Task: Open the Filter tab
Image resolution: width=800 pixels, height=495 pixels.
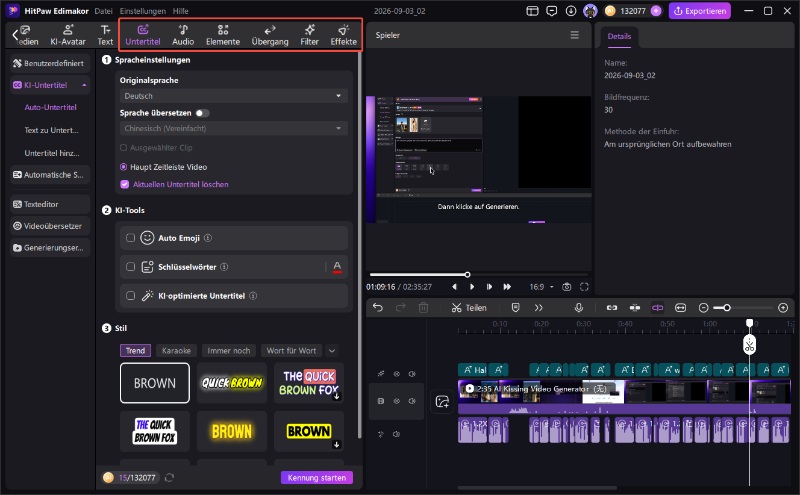Action: (309, 35)
